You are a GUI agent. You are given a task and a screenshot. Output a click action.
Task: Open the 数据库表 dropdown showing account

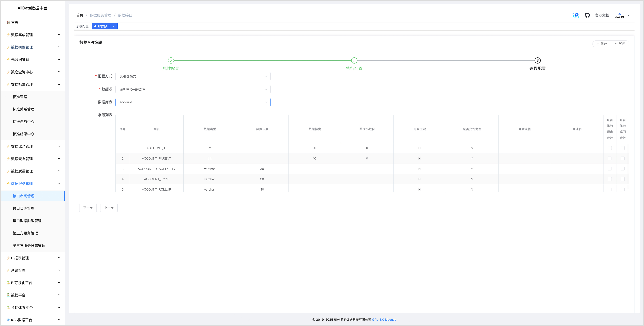tap(193, 102)
